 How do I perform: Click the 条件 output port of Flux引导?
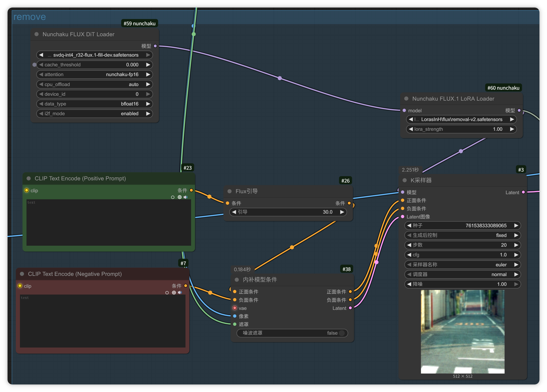click(x=349, y=203)
